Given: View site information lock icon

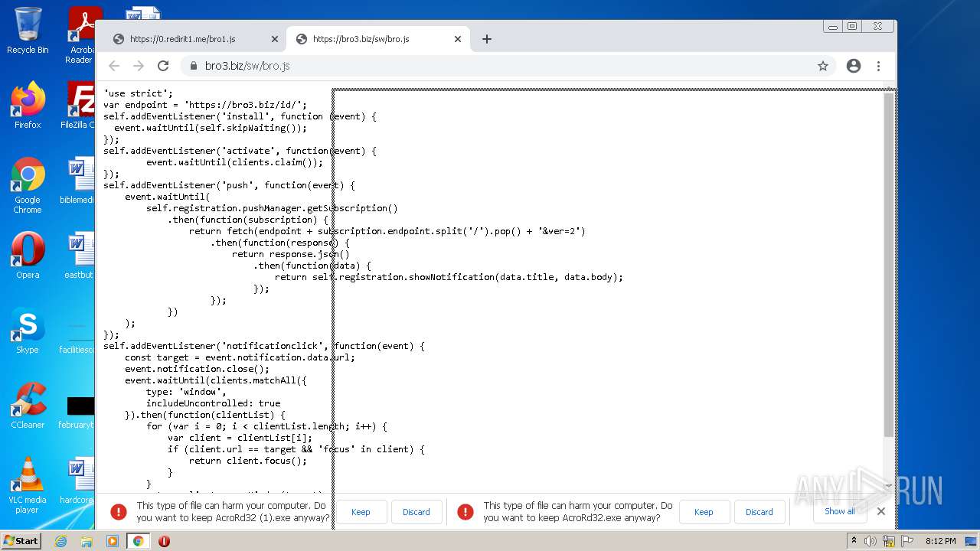Looking at the screenshot, I should point(194,66).
